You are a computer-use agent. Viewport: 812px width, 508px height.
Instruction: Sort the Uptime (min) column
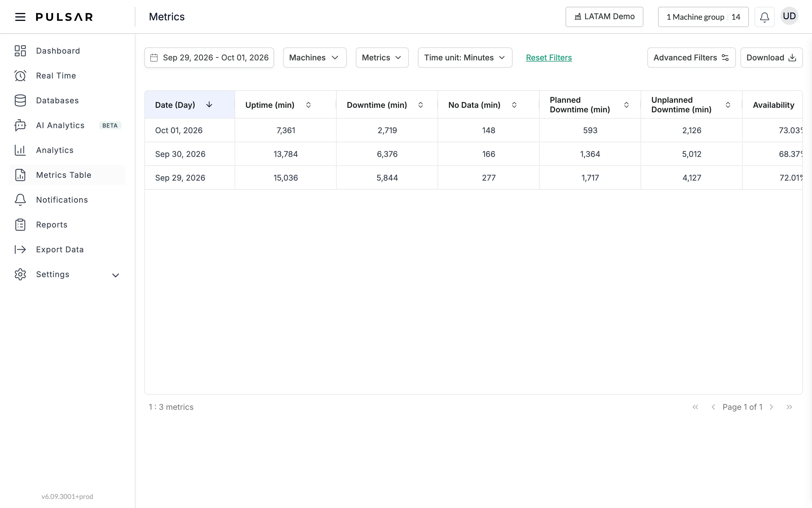308,105
